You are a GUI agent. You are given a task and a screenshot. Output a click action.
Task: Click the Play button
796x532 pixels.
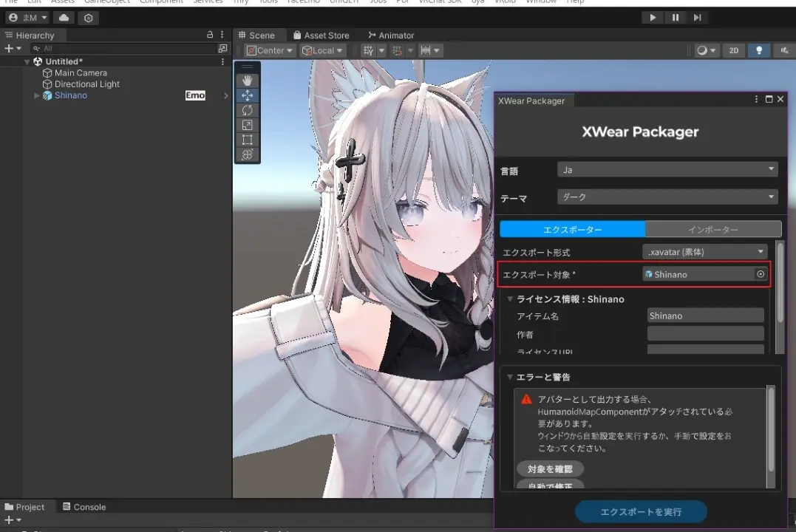(x=653, y=18)
